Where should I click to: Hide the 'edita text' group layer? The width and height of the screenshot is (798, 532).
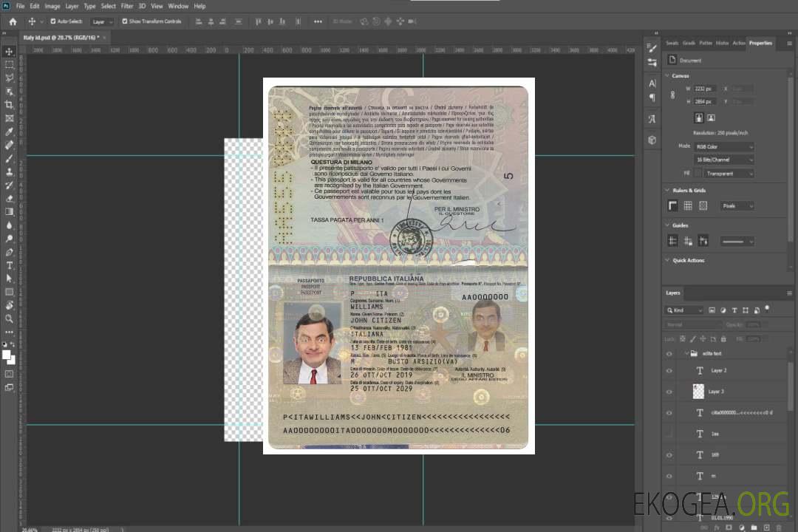(x=669, y=354)
